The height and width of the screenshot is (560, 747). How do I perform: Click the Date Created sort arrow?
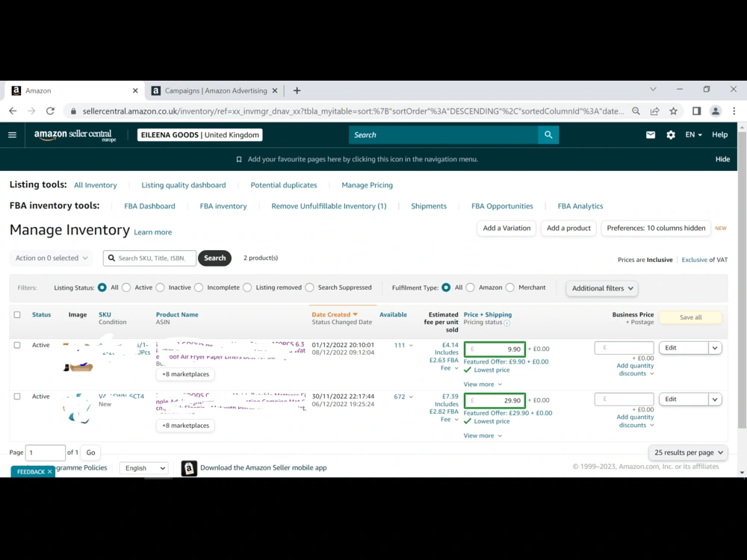tap(355, 314)
